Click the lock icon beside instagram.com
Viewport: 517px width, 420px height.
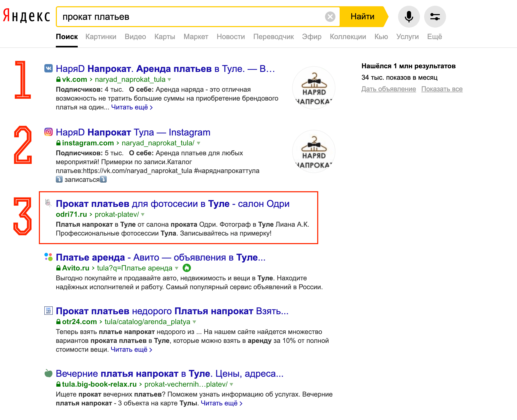(x=58, y=143)
